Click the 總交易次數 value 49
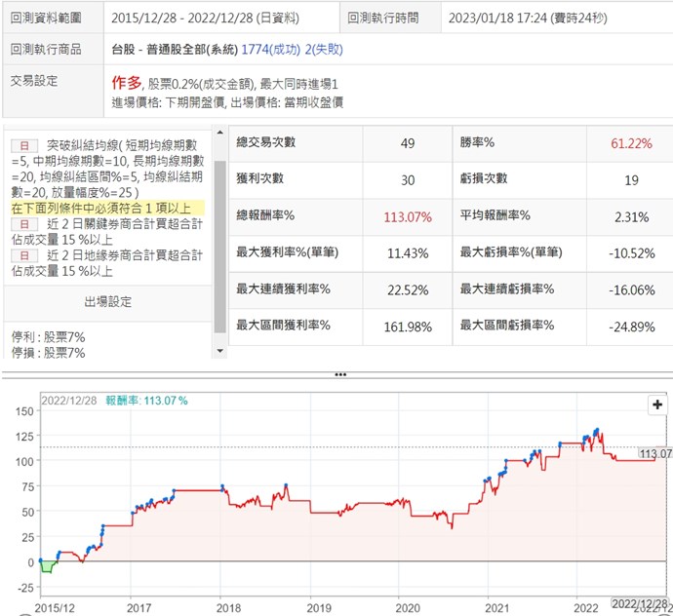Screen dimensions: 673x616 click(x=408, y=143)
